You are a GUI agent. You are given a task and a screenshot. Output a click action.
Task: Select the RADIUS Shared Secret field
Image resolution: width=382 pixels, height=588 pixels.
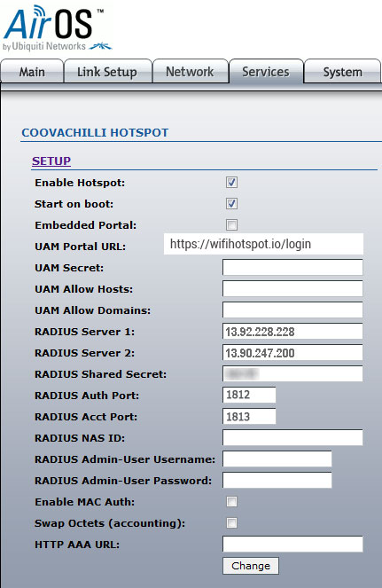tap(292, 374)
